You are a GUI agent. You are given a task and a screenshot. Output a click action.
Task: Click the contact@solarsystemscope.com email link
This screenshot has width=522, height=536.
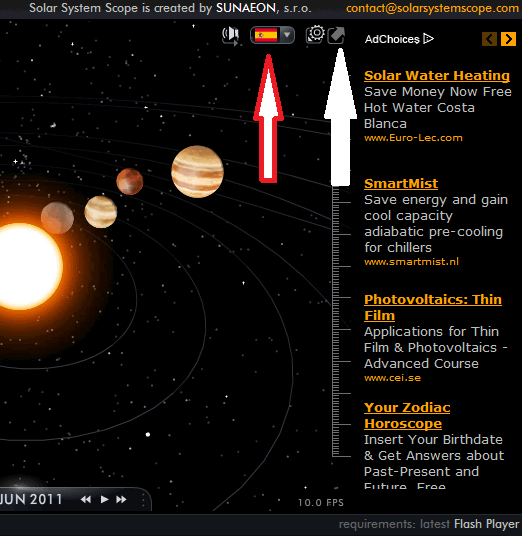tap(432, 8)
